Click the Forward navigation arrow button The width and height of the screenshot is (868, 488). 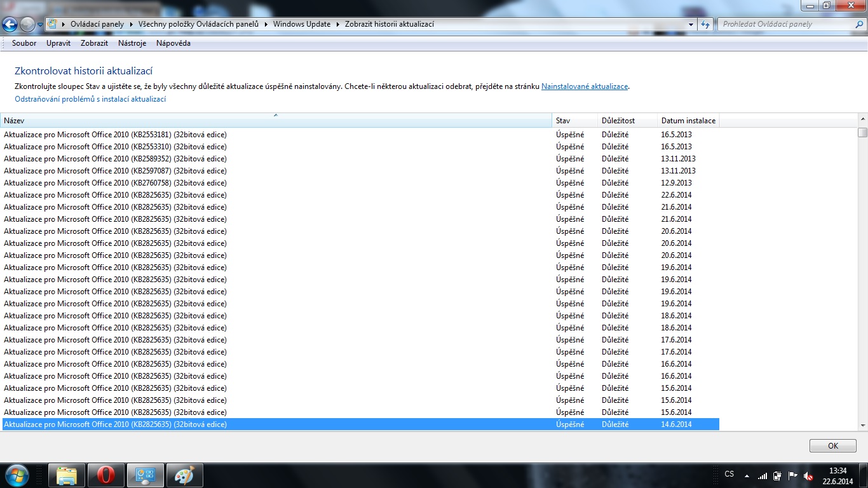[x=27, y=25]
